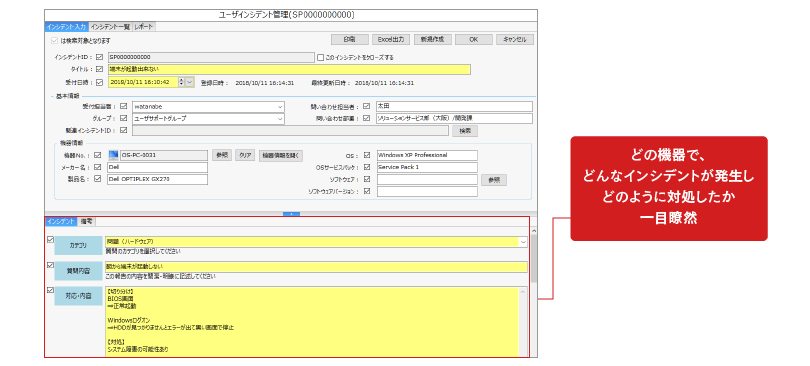810x366 pixels.
Task: Click the 対応・内容 text area scroll-up arrow
Action: [x=523, y=292]
